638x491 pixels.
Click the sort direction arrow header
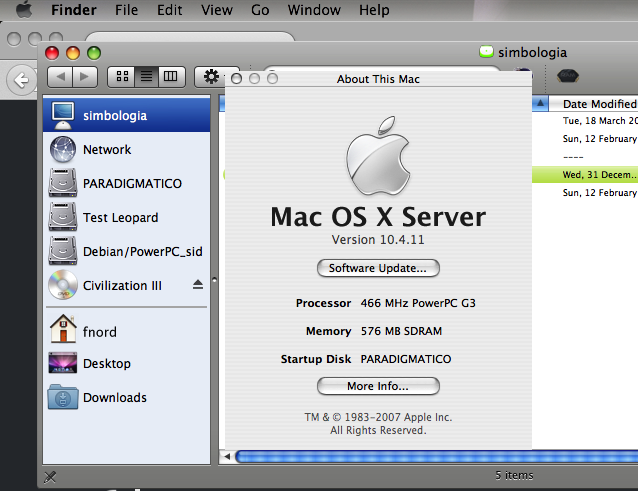(540, 103)
